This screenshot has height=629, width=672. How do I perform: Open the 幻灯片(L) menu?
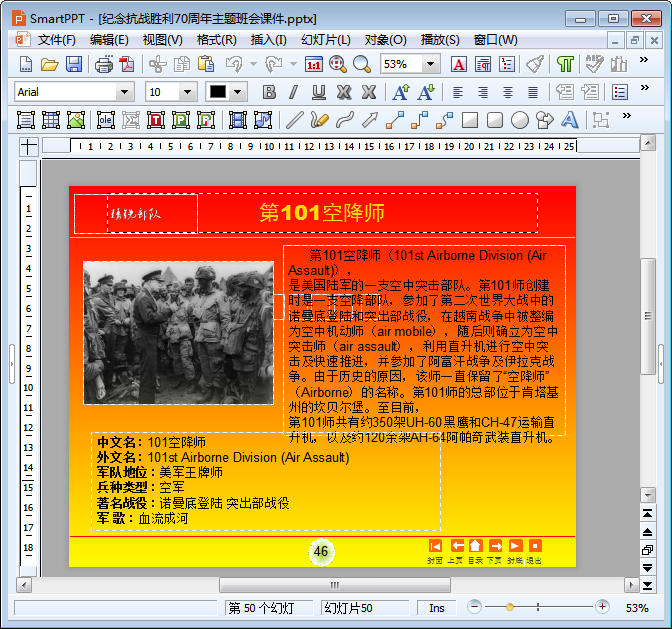(326, 40)
